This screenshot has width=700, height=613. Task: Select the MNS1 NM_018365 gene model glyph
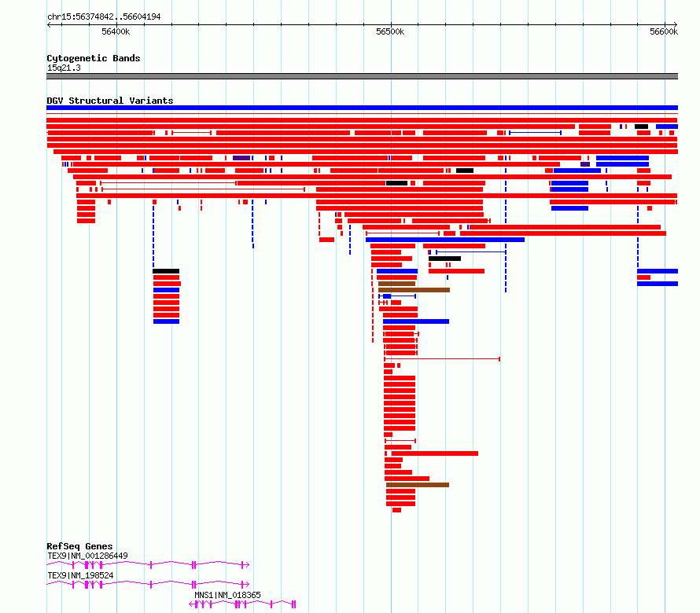click(242, 604)
